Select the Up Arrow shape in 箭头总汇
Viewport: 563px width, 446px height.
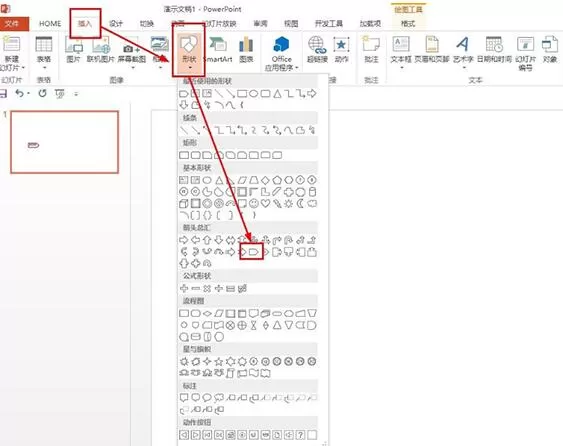click(x=207, y=240)
